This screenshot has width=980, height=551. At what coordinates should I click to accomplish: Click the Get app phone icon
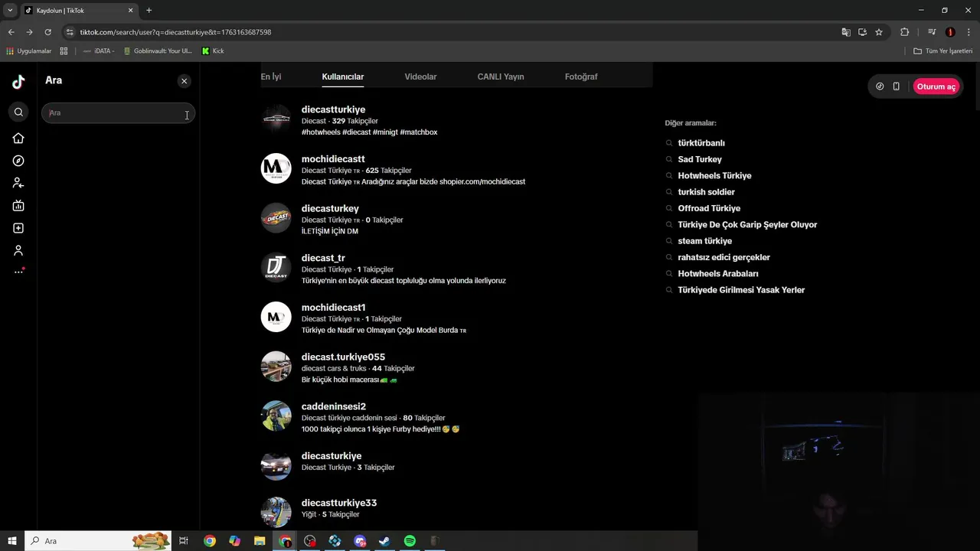896,86
